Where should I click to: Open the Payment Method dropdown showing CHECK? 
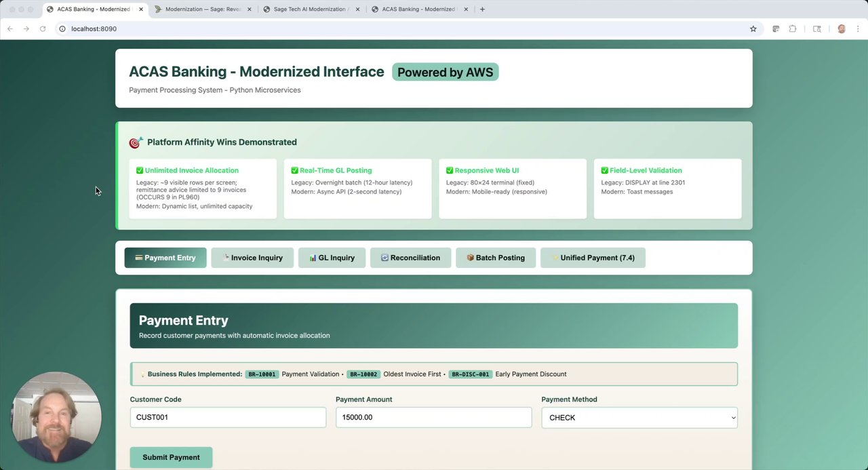(x=639, y=417)
